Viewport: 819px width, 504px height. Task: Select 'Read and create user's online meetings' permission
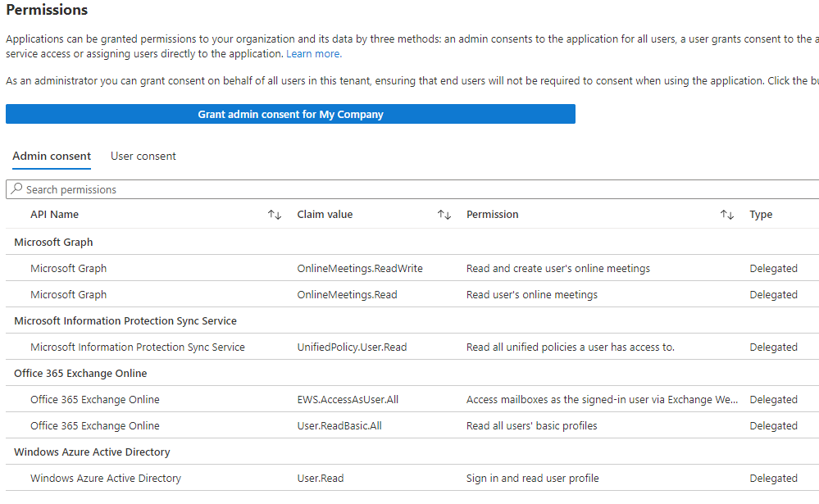click(x=558, y=269)
